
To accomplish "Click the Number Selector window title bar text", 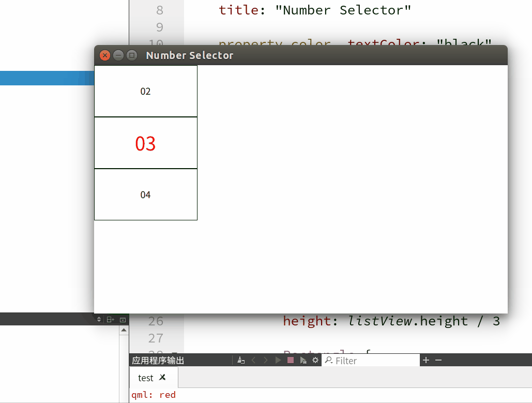I will [190, 55].
